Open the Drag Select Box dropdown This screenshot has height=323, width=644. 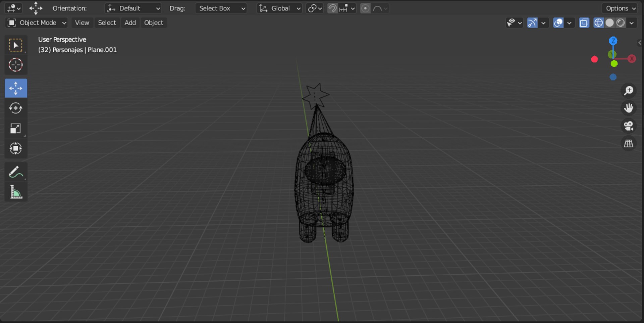(x=221, y=8)
